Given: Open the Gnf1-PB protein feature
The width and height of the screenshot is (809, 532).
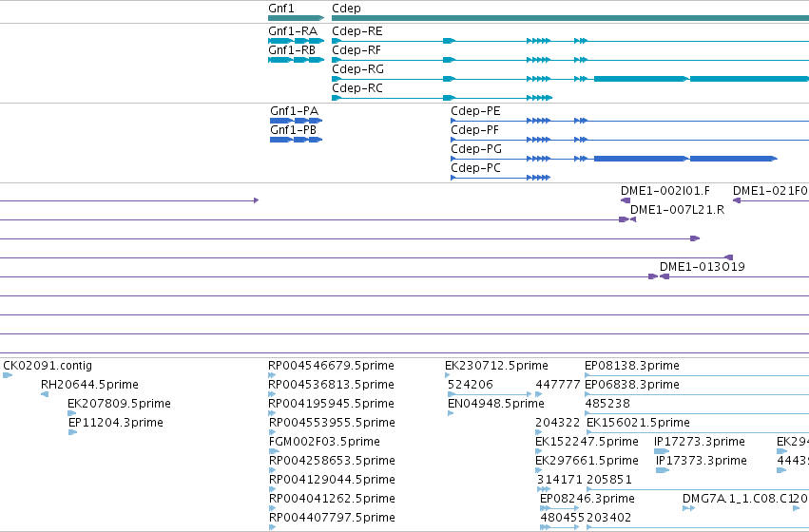Looking at the screenshot, I should tap(297, 140).
